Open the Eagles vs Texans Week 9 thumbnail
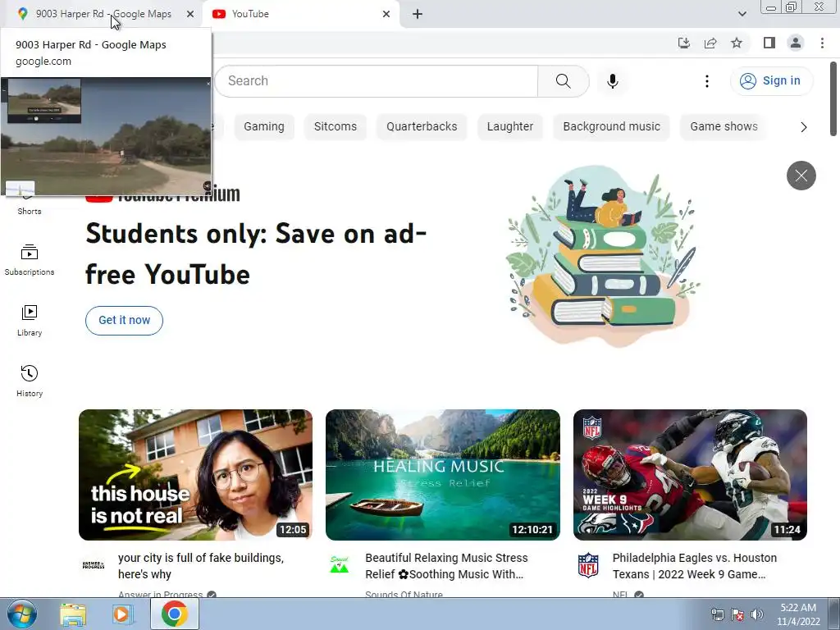The image size is (840, 630). click(690, 475)
